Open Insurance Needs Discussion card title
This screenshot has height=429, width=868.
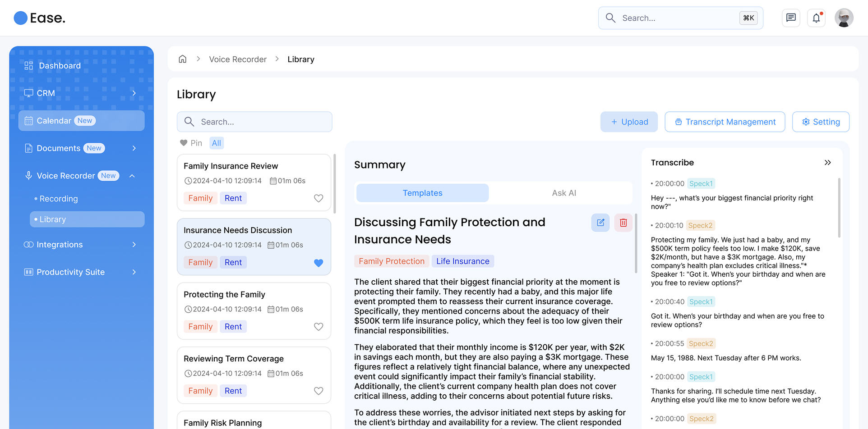pos(238,230)
